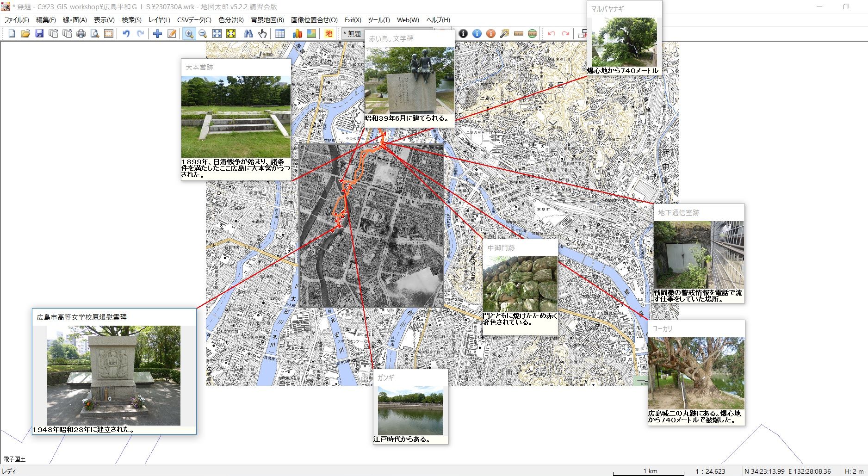Click the blue plus add icon
868x476 pixels.
coord(157,33)
